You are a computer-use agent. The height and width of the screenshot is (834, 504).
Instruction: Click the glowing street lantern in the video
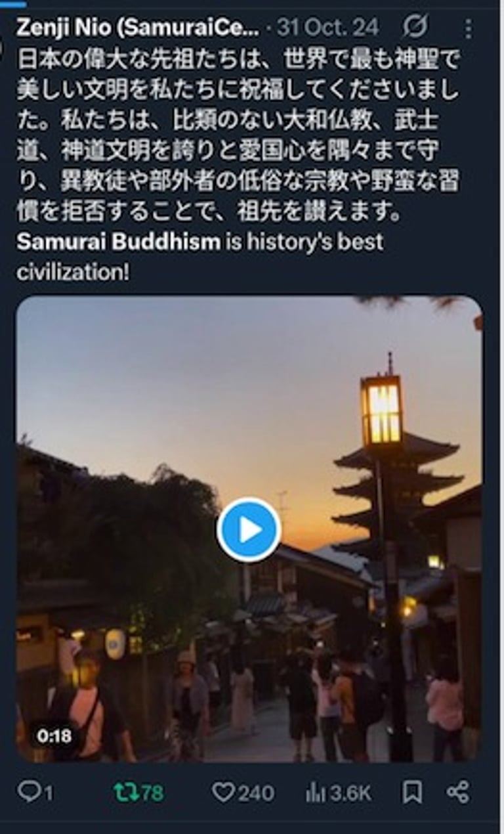pos(381,408)
